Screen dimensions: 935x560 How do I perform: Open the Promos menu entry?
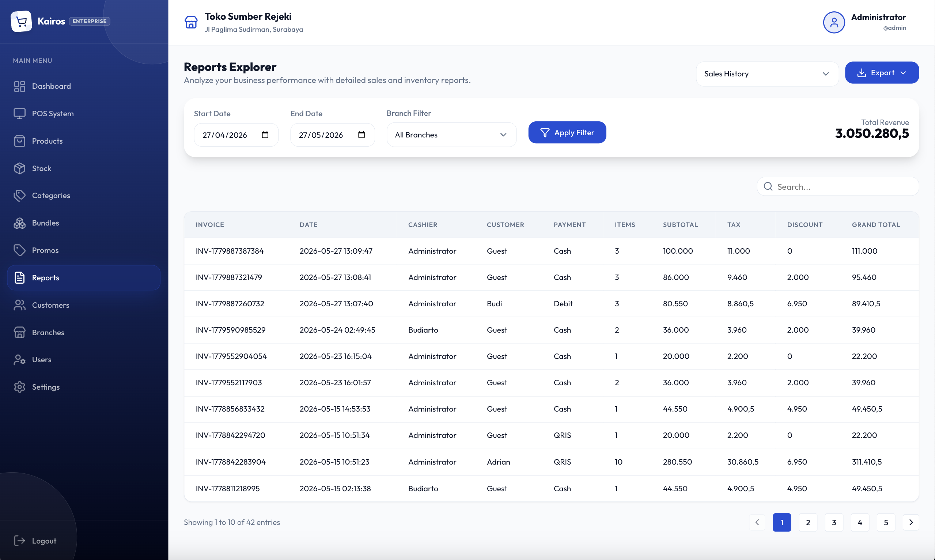pos(84,250)
